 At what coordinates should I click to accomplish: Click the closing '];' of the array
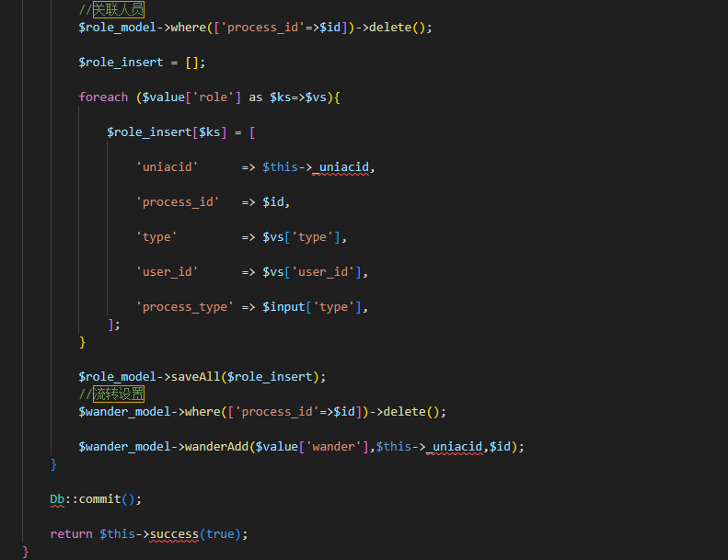point(114,325)
